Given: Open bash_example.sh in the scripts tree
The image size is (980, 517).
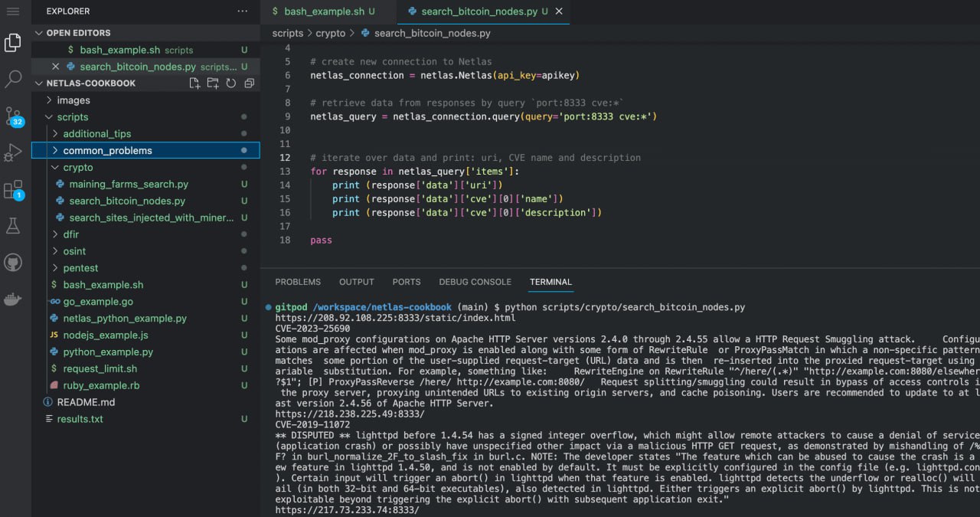Looking at the screenshot, I should point(145,285).
